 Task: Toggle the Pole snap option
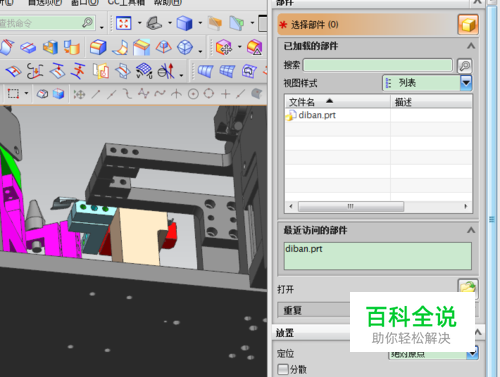pyautogui.click(x=143, y=94)
